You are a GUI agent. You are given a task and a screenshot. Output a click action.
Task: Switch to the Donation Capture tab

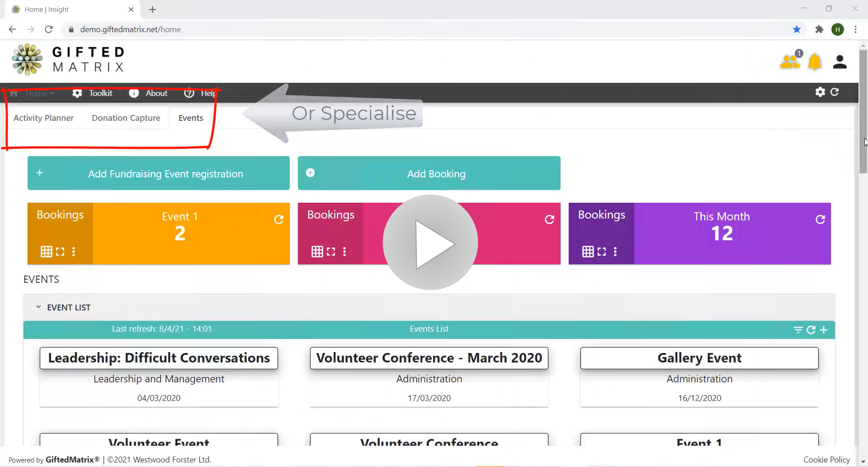click(126, 118)
